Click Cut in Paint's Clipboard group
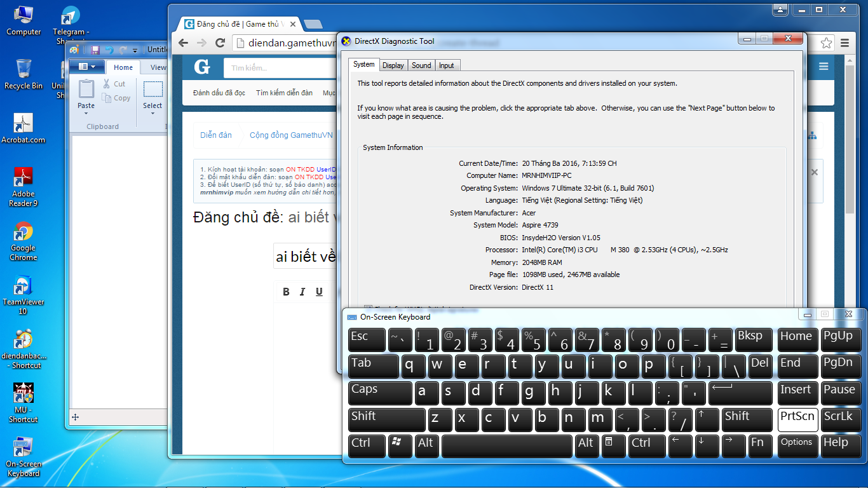 tap(114, 84)
